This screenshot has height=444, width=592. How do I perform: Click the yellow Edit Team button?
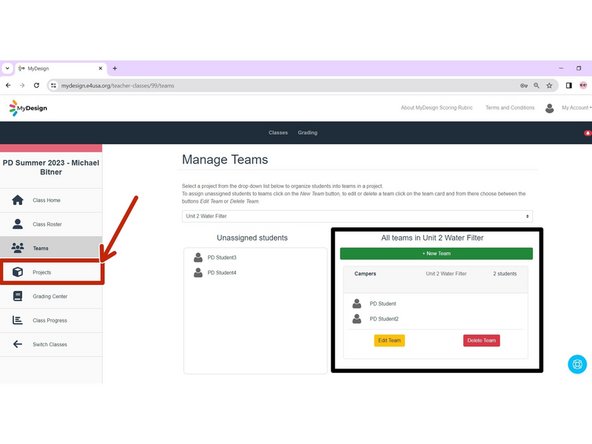tap(389, 340)
